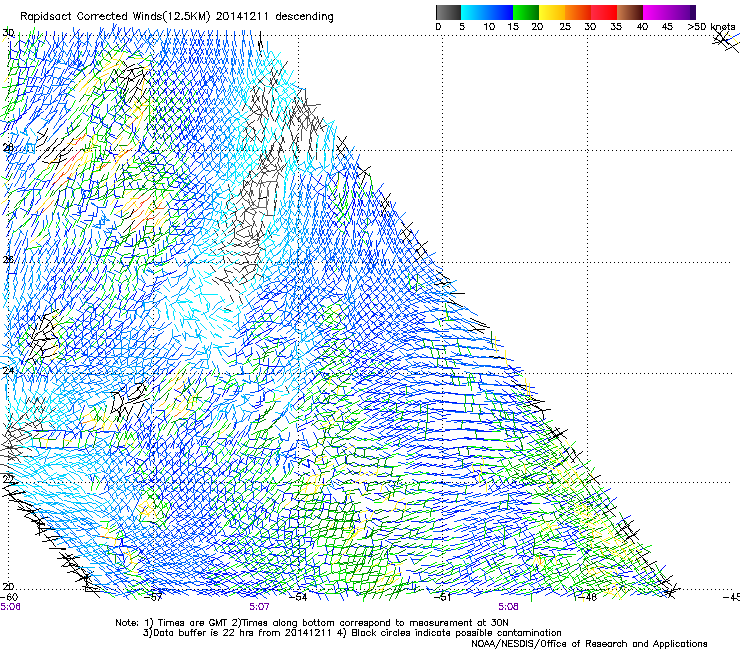Click the "-60" longitude label on the bottom axis

[9, 597]
